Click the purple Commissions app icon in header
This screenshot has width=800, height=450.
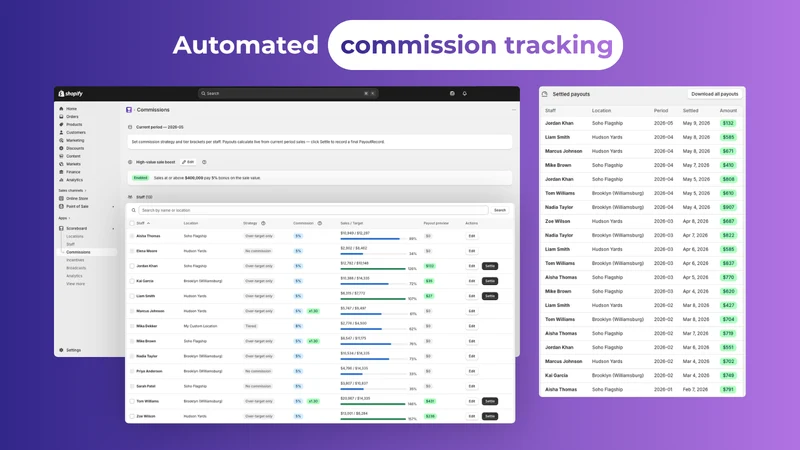[129, 110]
